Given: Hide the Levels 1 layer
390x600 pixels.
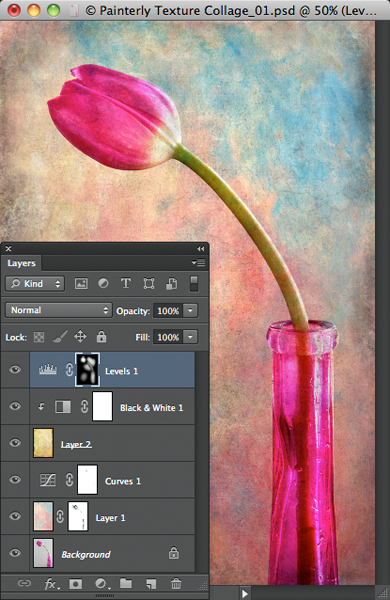Looking at the screenshot, I should coord(15,370).
